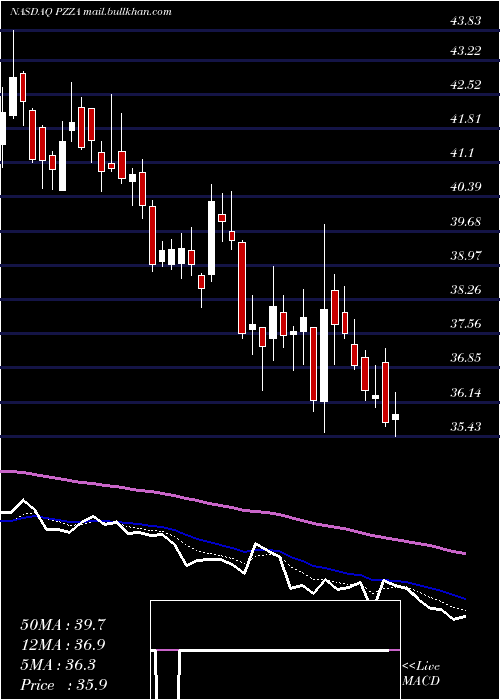Click the last white candlestick near 35.43
The width and height of the screenshot is (500, 700).
396,417
